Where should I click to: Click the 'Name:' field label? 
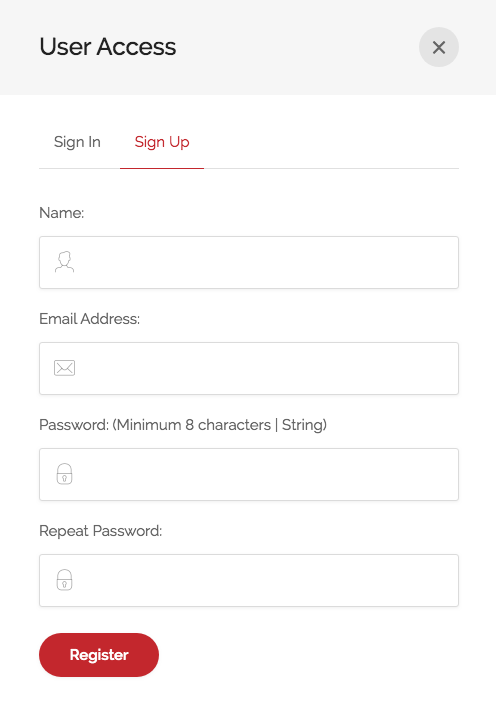coord(62,213)
